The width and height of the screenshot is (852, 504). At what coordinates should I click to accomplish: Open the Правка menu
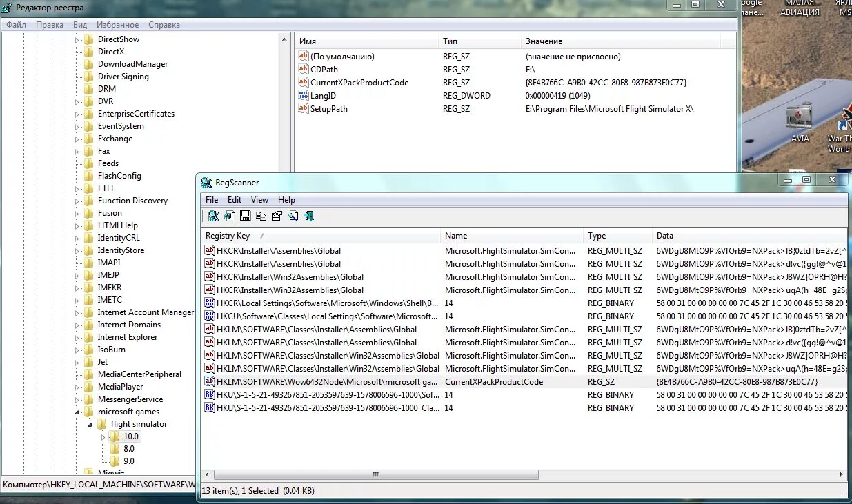click(x=50, y=25)
